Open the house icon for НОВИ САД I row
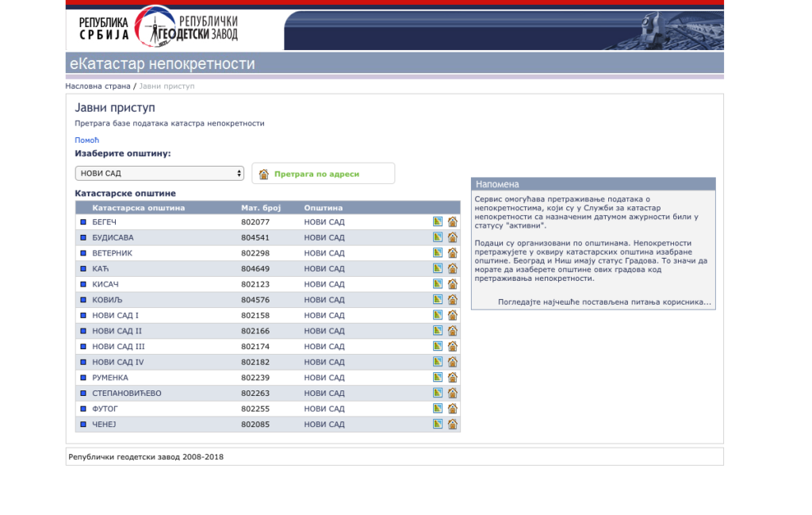The height and width of the screenshot is (515, 812). 453,315
